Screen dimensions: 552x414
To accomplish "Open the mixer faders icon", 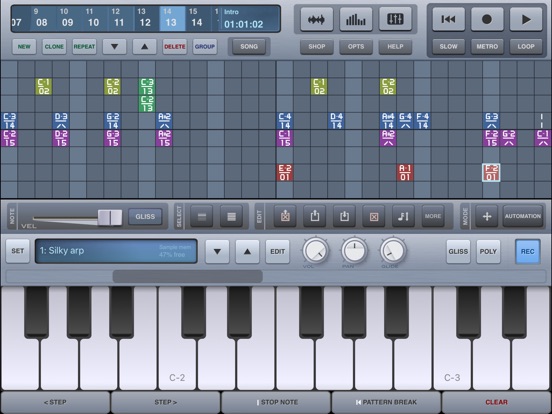I will click(395, 20).
